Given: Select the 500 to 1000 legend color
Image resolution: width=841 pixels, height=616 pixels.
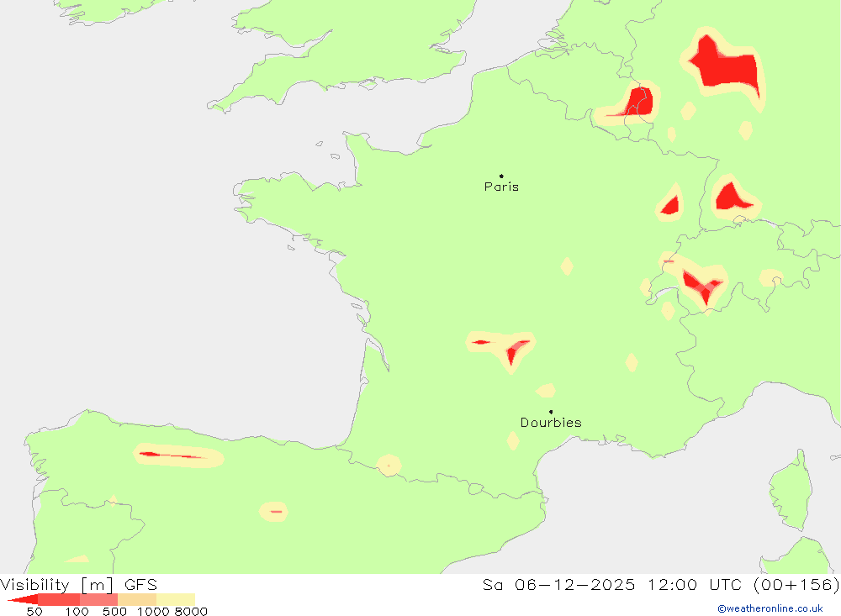Looking at the screenshot, I should pos(137,599).
